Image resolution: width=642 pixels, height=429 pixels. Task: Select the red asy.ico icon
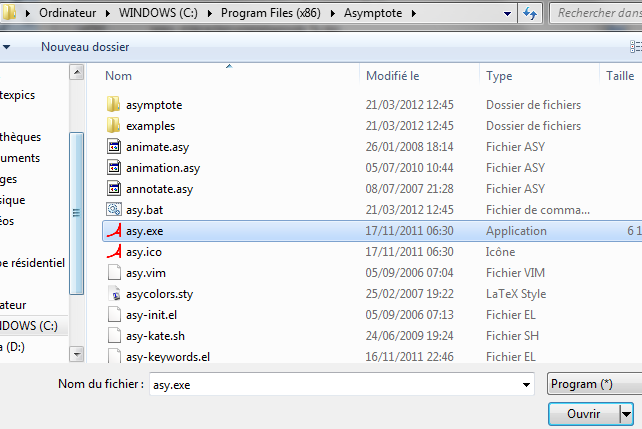pos(114,251)
